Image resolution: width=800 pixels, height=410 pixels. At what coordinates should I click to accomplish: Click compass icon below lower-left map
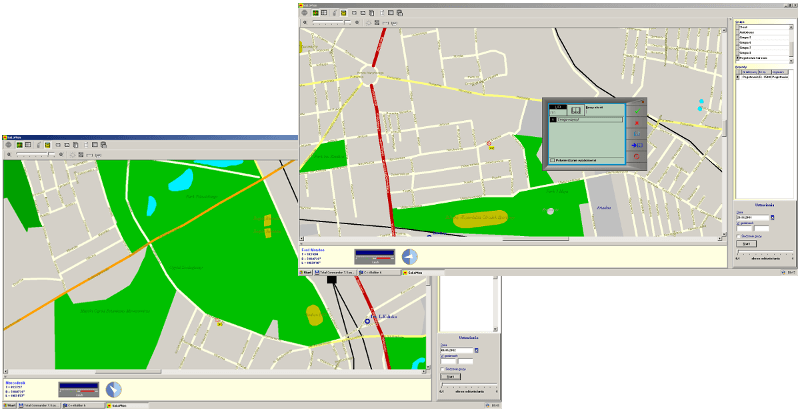point(114,390)
